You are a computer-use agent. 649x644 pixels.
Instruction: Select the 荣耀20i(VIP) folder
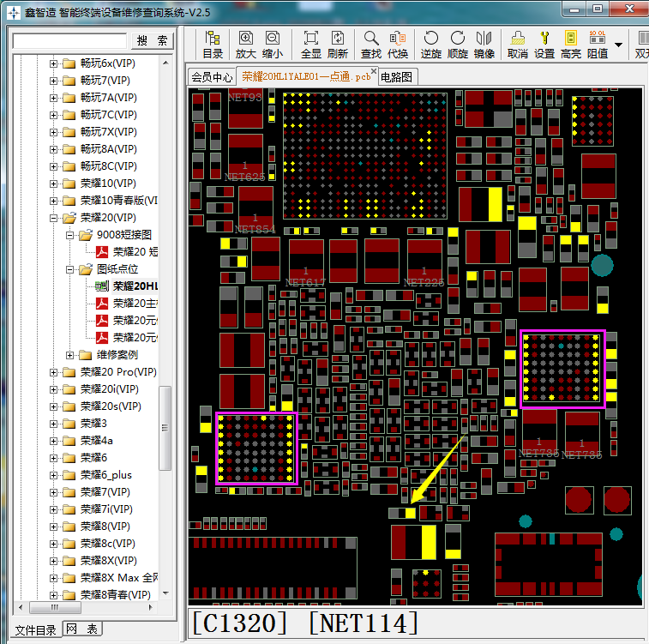coord(109,389)
